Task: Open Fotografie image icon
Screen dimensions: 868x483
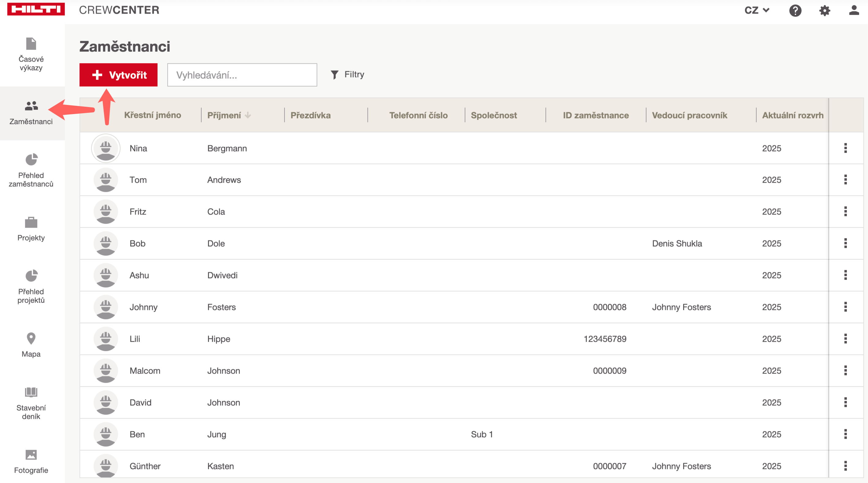Action: tap(31, 455)
